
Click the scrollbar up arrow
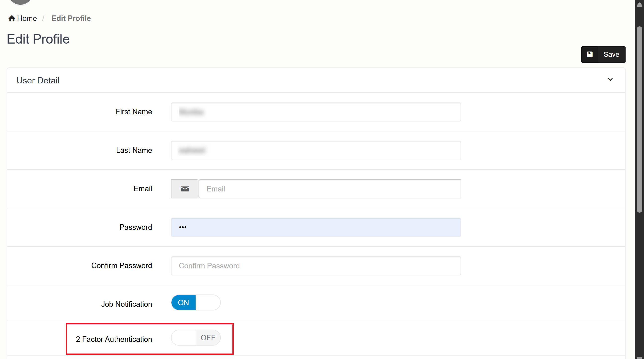coord(639,5)
